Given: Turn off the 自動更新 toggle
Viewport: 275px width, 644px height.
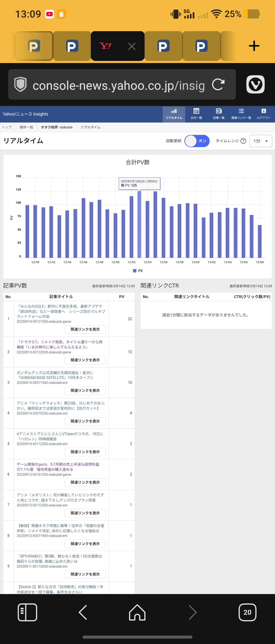Looking at the screenshot, I should (x=197, y=141).
